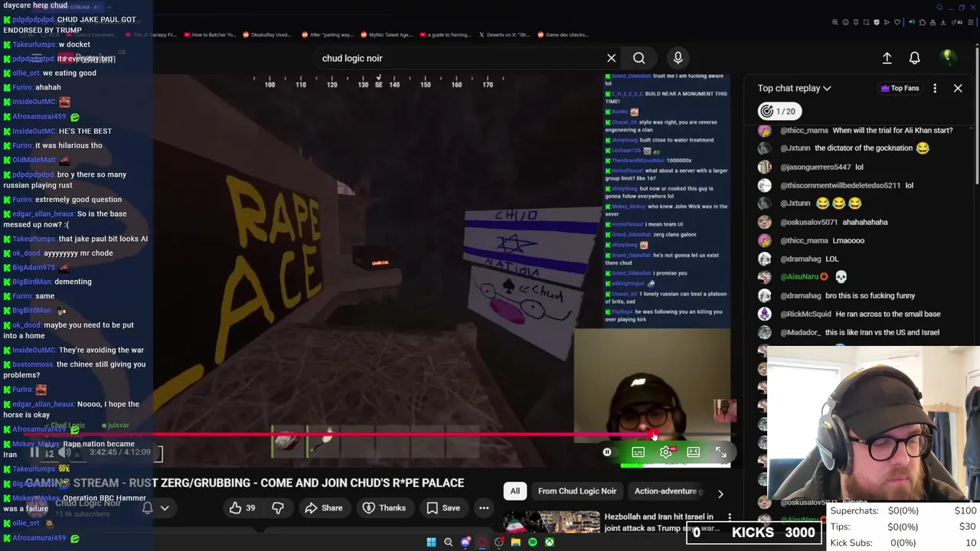
Task: Select the From Chud Logic Noir chip
Action: click(577, 491)
